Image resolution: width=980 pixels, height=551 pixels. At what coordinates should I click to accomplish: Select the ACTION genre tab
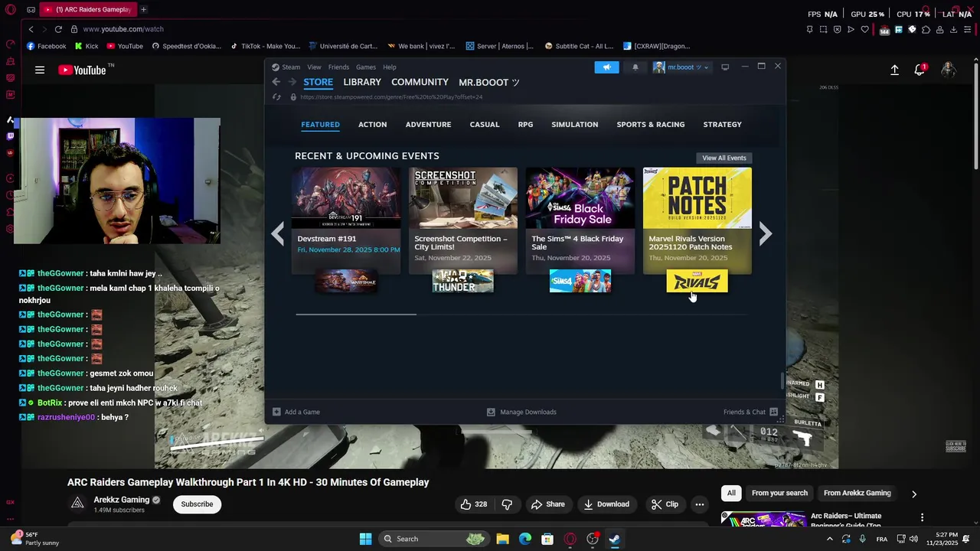(x=372, y=124)
